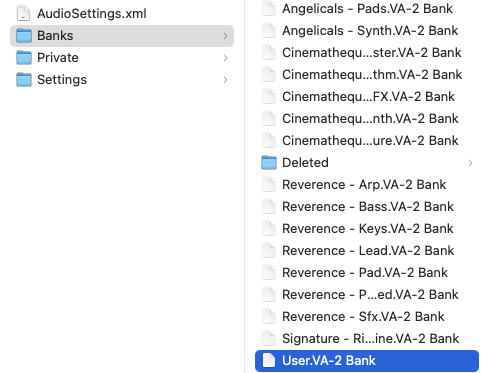488x373 pixels.
Task: Select the Deleted folder icon
Action: tap(269, 162)
